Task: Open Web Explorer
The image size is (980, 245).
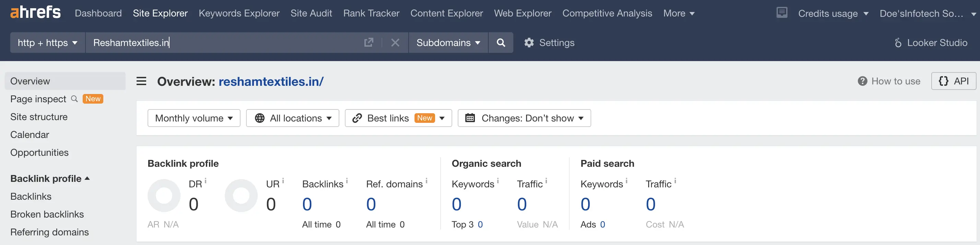Action: [x=522, y=13]
